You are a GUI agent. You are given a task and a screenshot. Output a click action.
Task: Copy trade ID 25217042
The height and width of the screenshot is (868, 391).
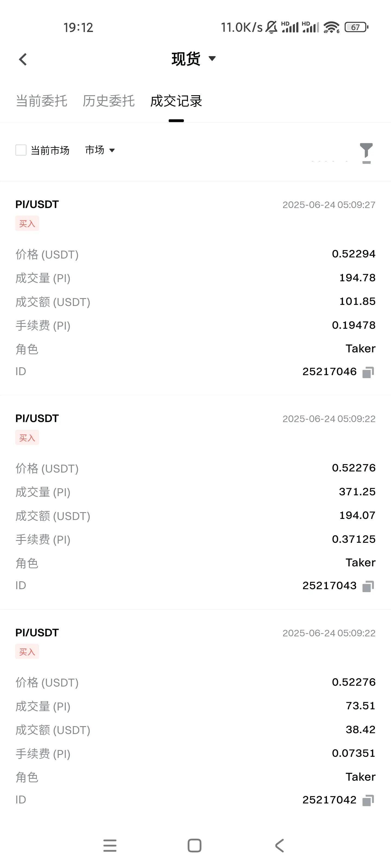click(368, 800)
